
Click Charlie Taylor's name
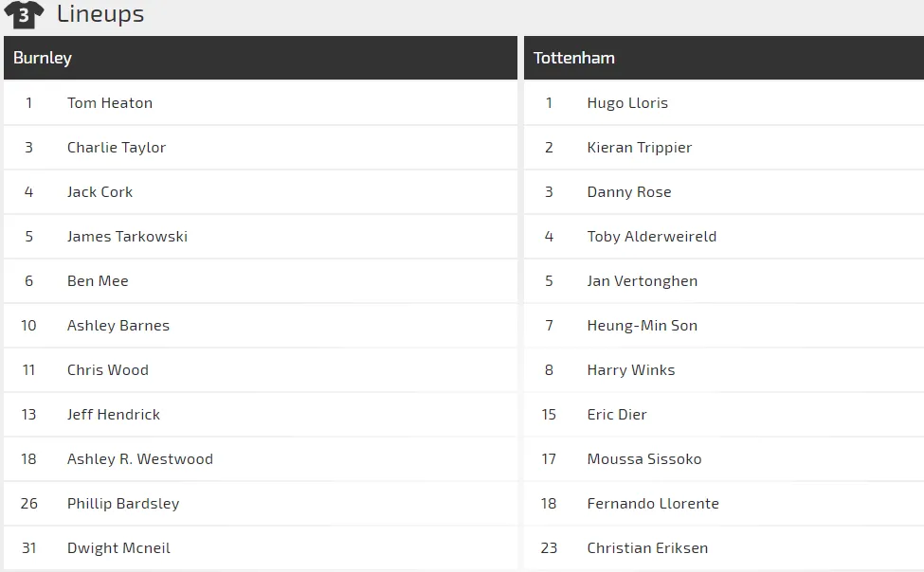tap(116, 147)
